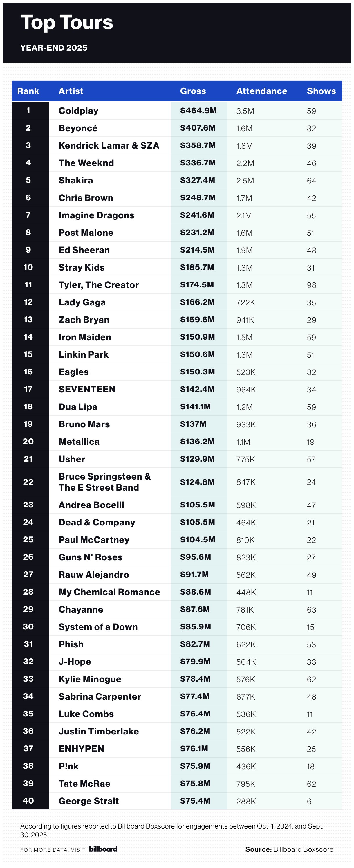Click Bruce Springsteen & The E Street Band

click(x=104, y=482)
